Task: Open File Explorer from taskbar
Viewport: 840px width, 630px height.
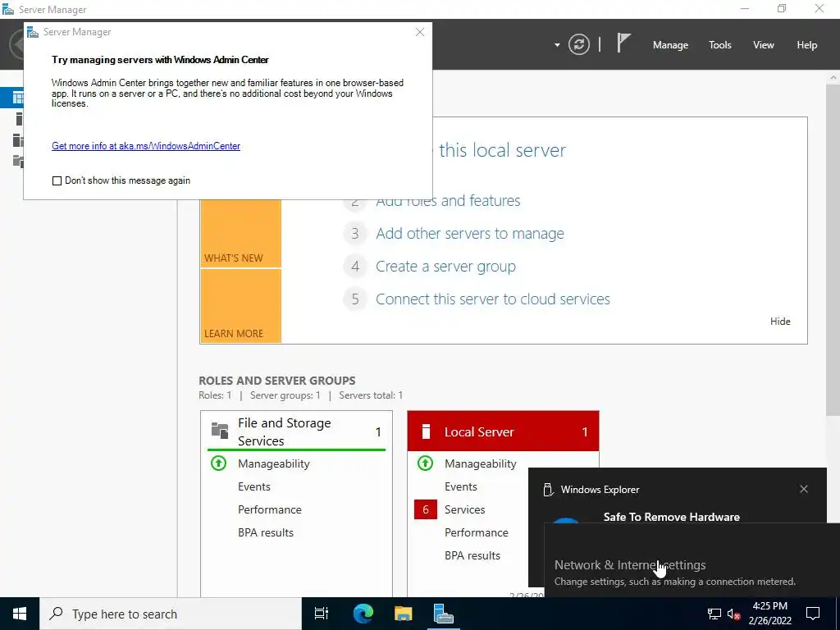Action: click(403, 614)
